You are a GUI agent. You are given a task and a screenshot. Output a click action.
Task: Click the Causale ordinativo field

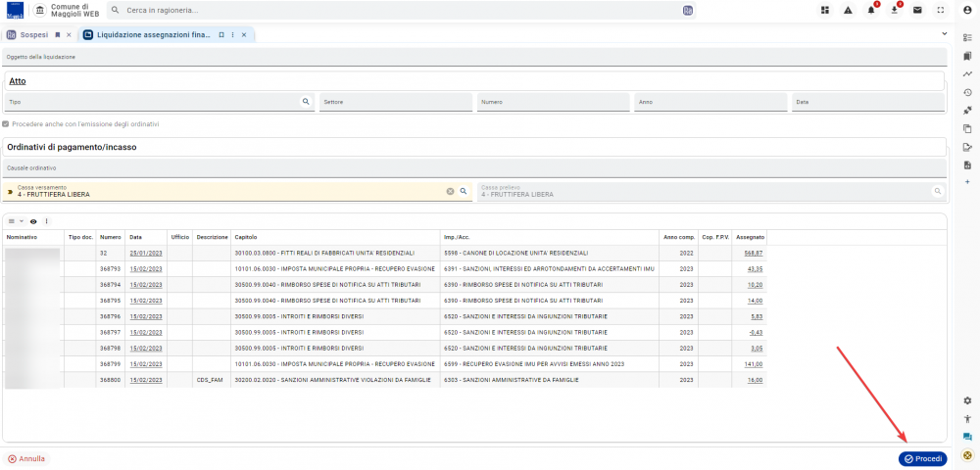pyautogui.click(x=474, y=168)
